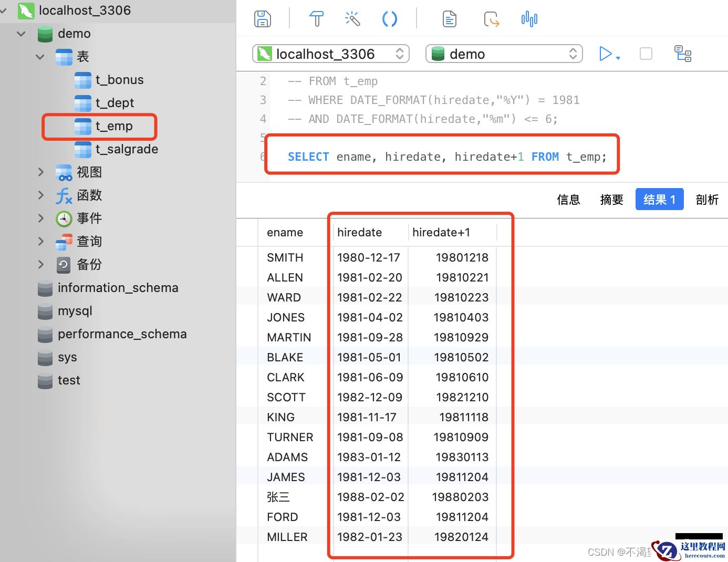Image resolution: width=728 pixels, height=562 pixels.
Task: Click the Beautify SQL wand icon
Action: 352,19
